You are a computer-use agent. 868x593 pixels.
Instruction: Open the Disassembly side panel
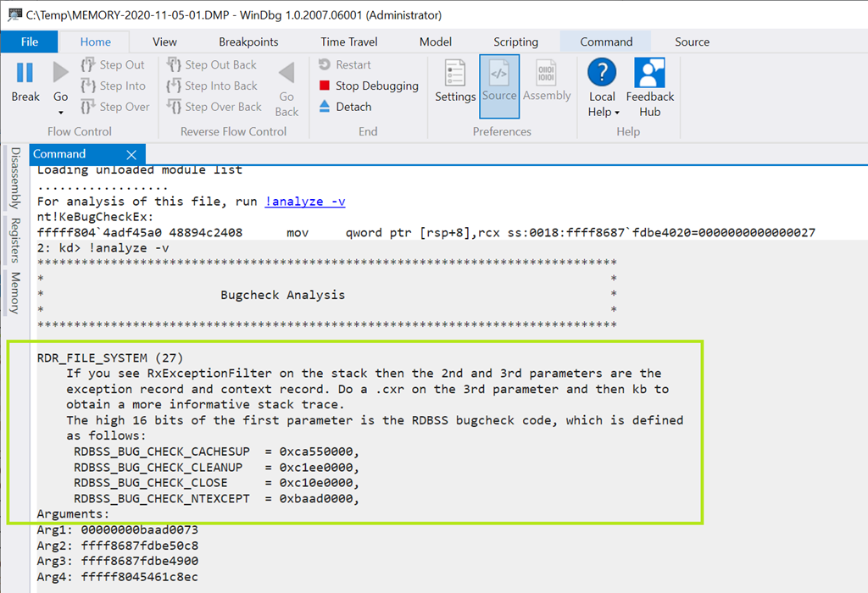point(15,179)
